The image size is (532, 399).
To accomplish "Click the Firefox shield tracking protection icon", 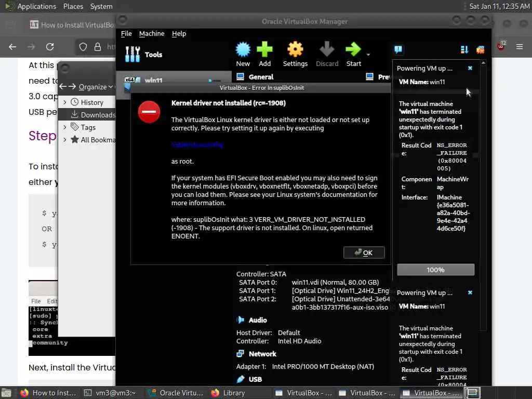I will tap(83, 47).
